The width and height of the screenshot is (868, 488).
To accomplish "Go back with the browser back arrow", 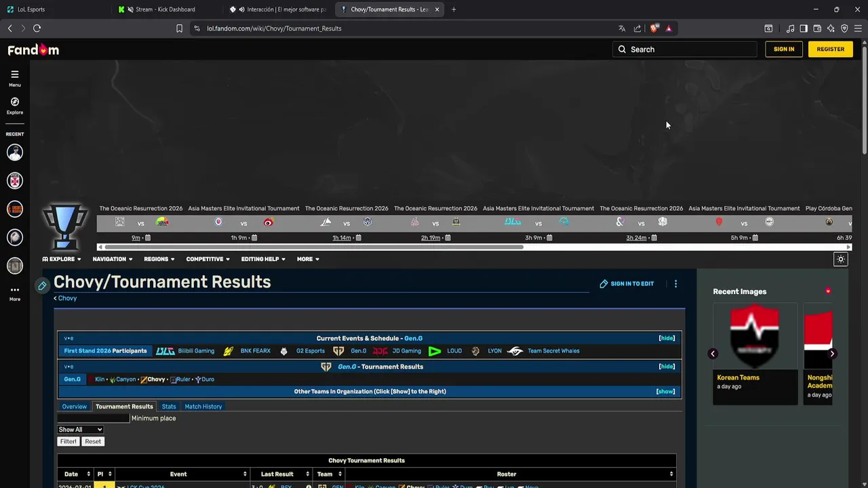I will [9, 28].
